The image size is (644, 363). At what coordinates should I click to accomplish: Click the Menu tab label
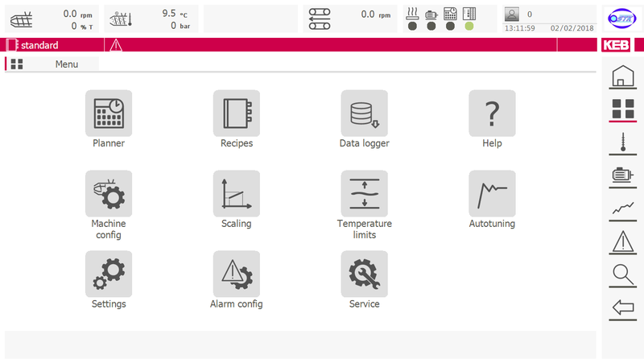pos(66,64)
